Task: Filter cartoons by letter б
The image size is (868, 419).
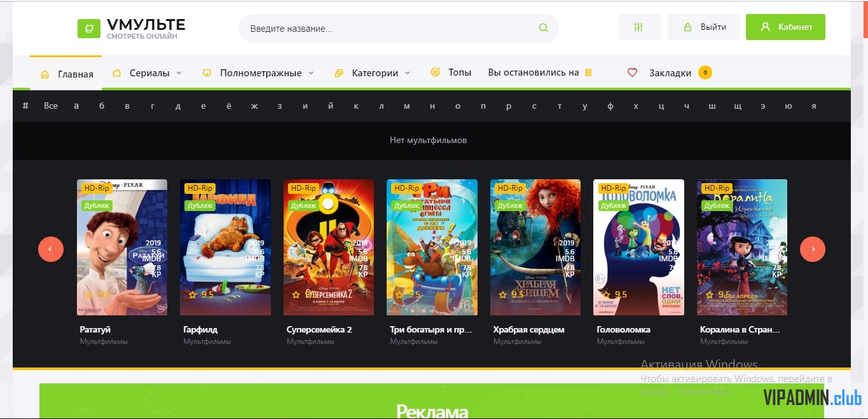Action: tap(102, 106)
